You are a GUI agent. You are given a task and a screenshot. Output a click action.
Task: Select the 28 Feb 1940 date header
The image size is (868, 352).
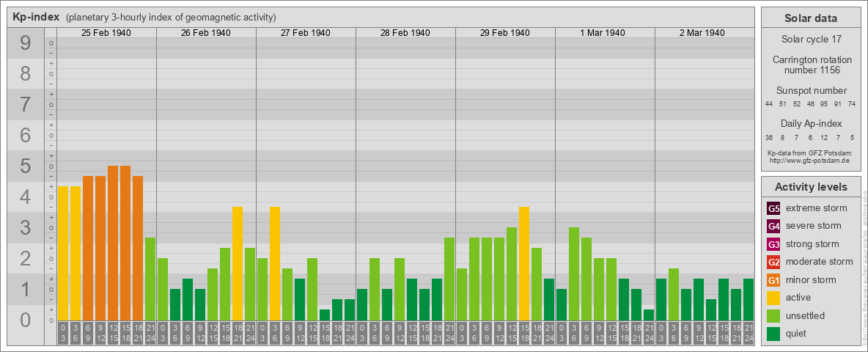[x=405, y=33]
